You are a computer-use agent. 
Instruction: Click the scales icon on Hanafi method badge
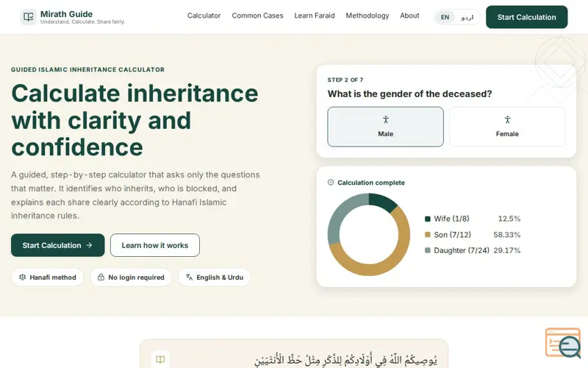click(23, 277)
